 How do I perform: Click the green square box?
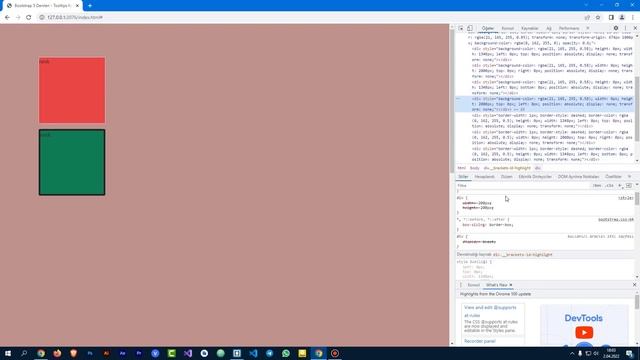pyautogui.click(x=72, y=162)
